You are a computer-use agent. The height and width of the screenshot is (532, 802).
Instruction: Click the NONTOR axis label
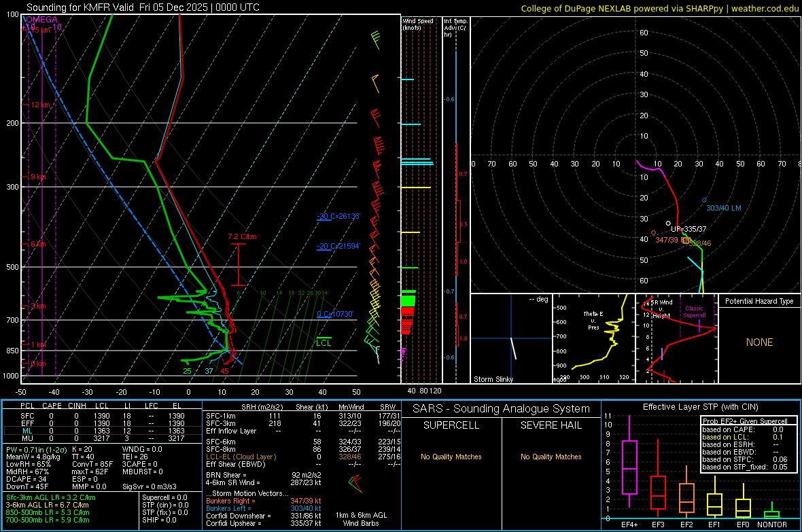[772, 525]
